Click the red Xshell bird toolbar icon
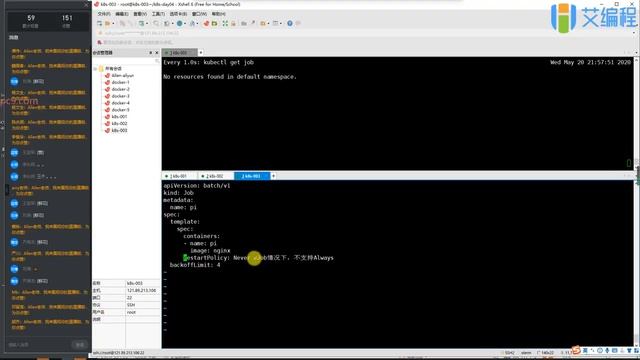 206,23
